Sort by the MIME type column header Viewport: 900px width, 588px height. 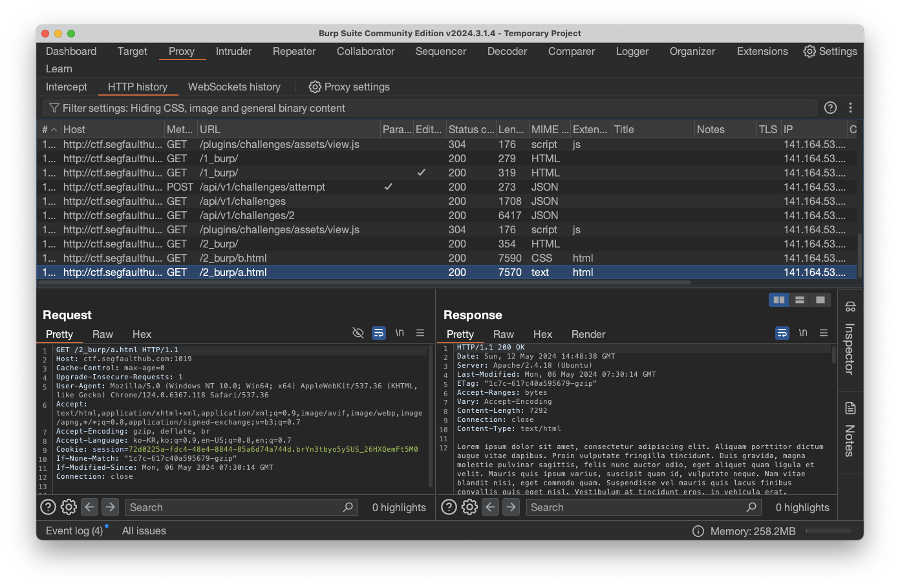tap(550, 129)
